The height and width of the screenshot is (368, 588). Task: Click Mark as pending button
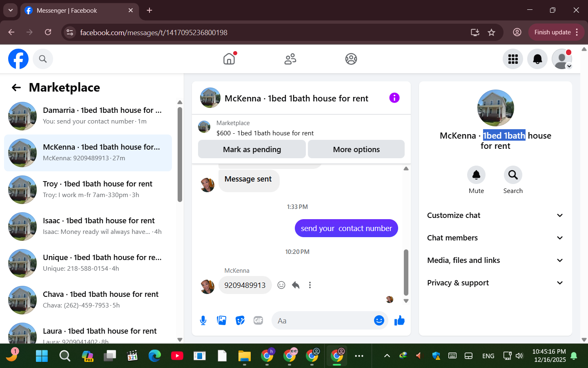click(252, 149)
